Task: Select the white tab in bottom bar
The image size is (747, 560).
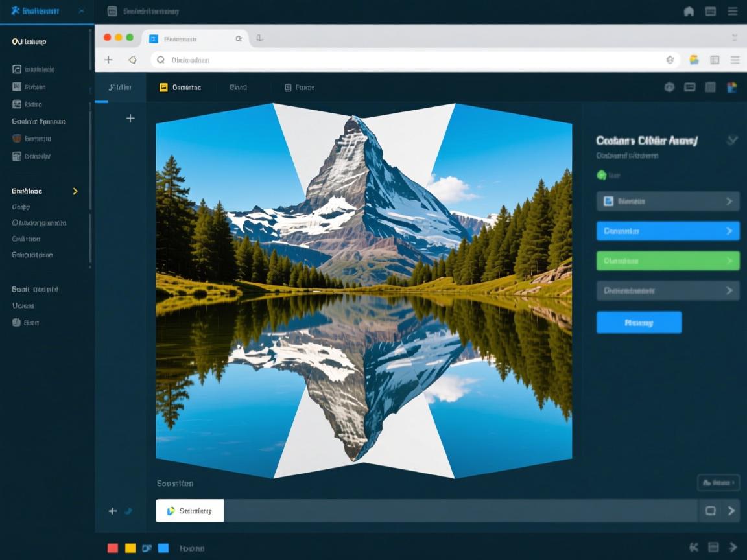Action: click(190, 511)
